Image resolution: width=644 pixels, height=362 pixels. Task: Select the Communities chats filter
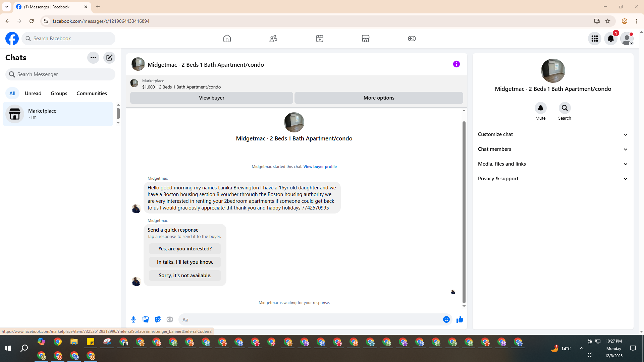tap(92, 94)
